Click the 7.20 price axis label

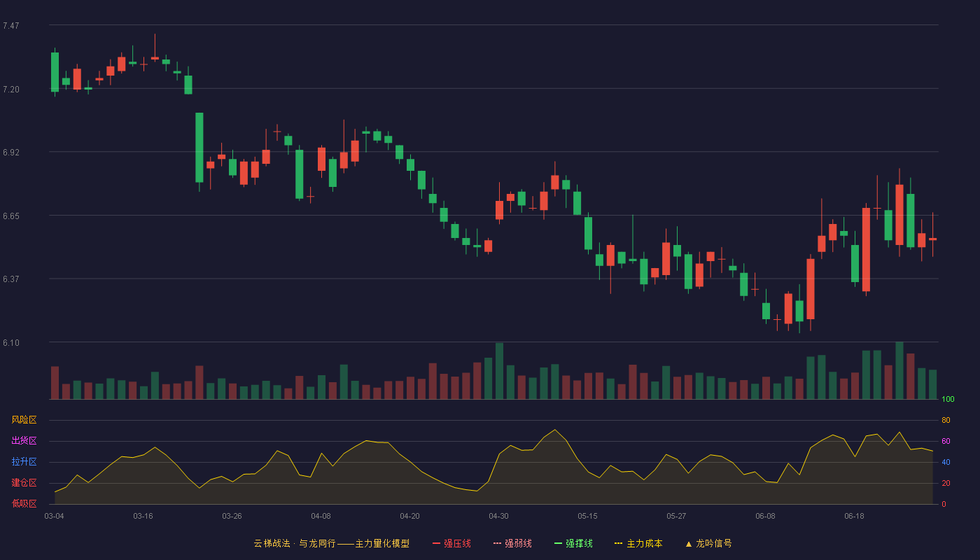(11, 90)
